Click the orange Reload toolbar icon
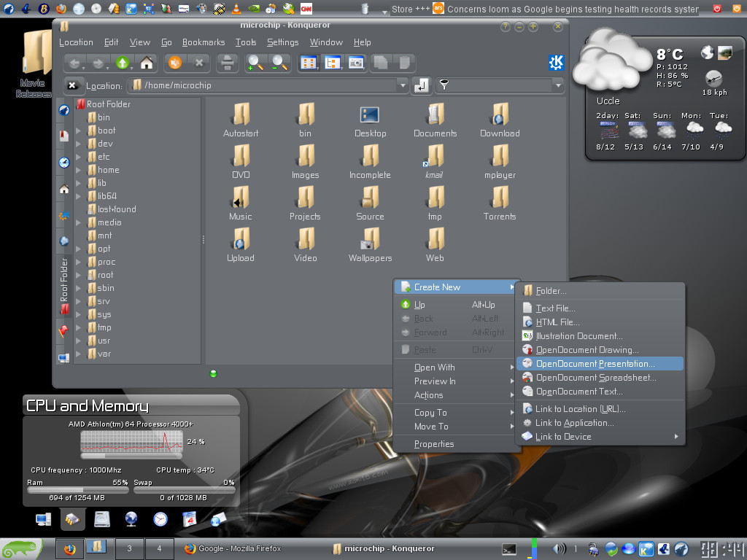This screenshot has height=560, width=747. (175, 63)
